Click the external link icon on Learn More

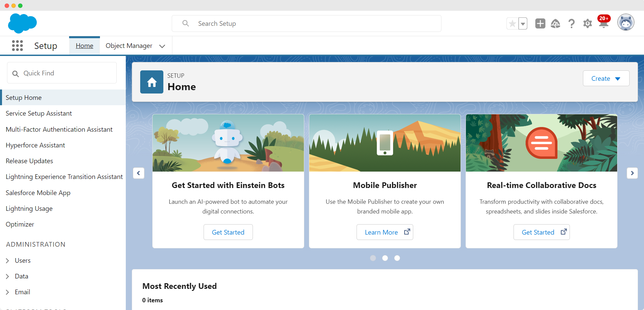pos(407,232)
